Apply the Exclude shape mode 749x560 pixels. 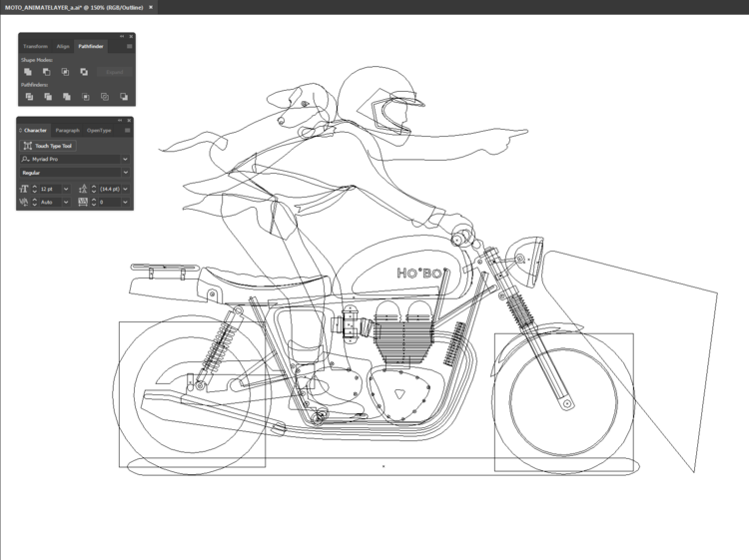point(84,72)
